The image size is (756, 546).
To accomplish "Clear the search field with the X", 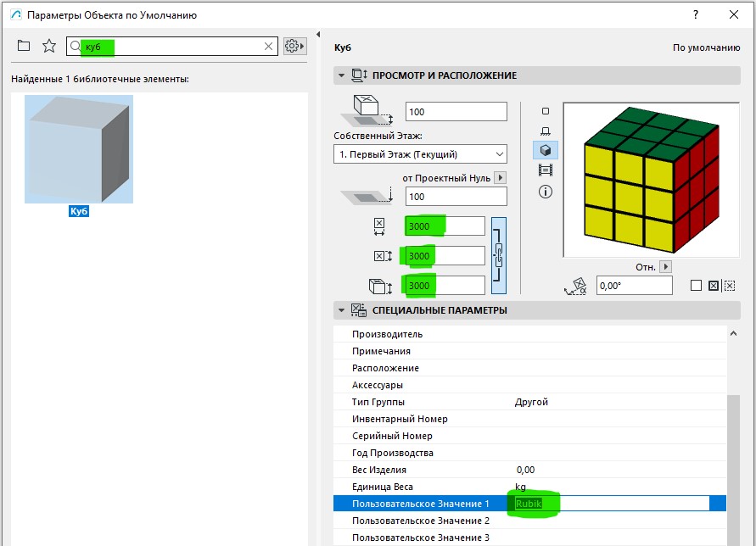I will (269, 47).
